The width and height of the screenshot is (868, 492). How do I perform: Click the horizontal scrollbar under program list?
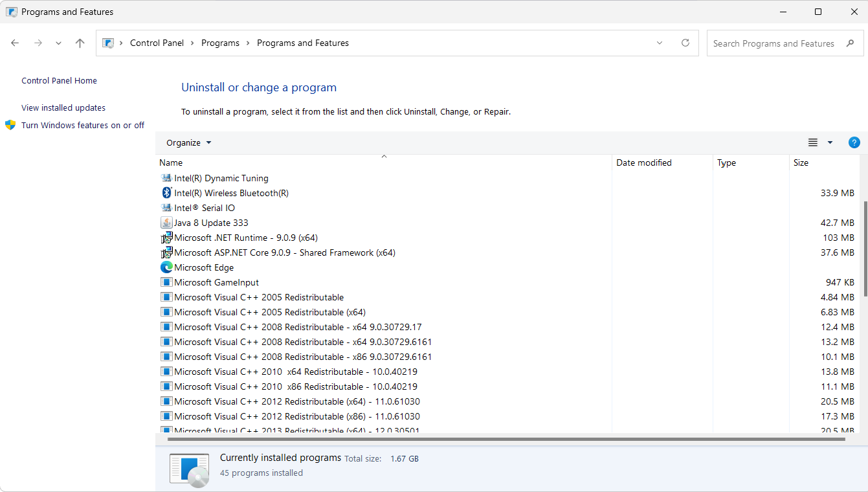pos(506,439)
